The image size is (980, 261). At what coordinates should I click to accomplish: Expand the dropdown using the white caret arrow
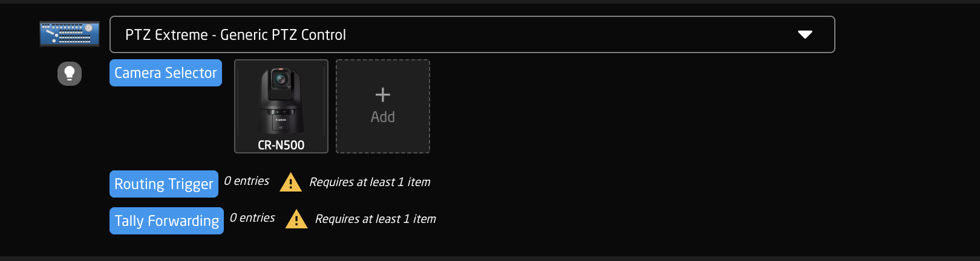click(805, 34)
